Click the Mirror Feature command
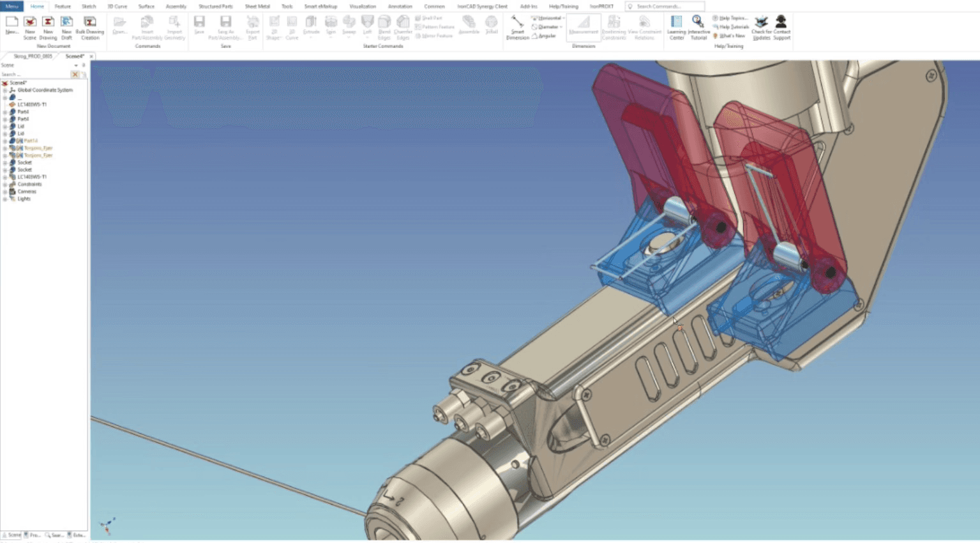The width and height of the screenshot is (980, 543). pyautogui.click(x=433, y=36)
